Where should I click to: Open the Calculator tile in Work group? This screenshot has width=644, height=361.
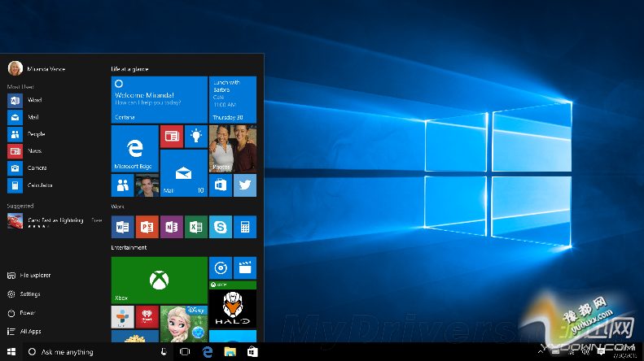[x=245, y=227]
